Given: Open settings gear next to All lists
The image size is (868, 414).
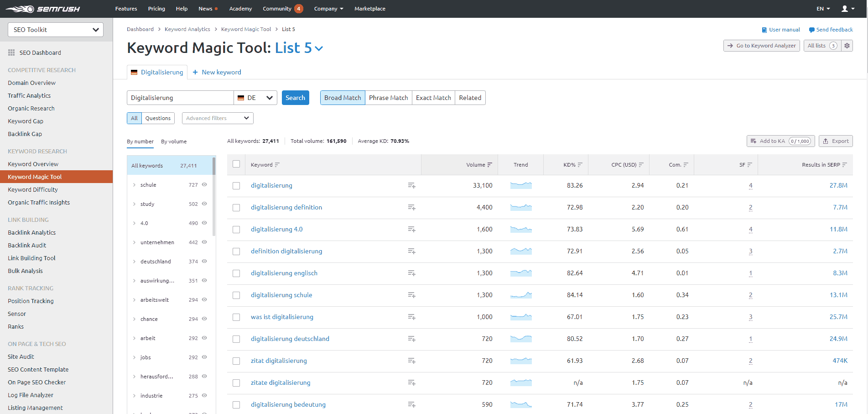Looking at the screenshot, I should coord(847,46).
